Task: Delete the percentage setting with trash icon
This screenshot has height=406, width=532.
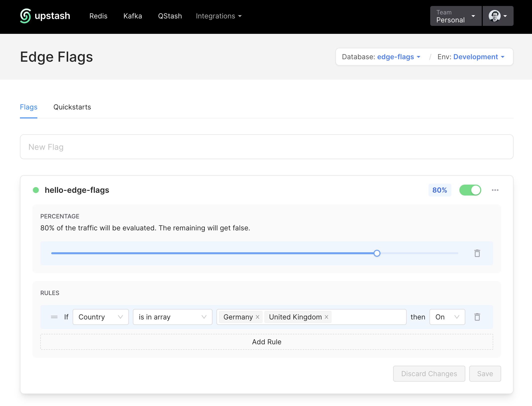Action: (x=477, y=253)
